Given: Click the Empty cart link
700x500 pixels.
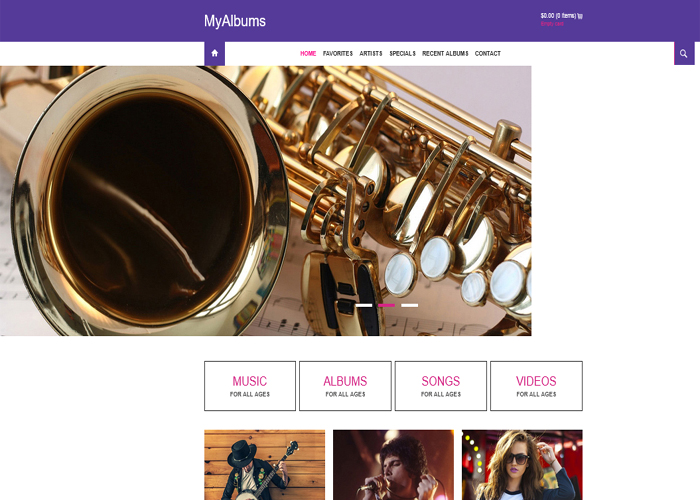Looking at the screenshot, I should pyautogui.click(x=552, y=24).
